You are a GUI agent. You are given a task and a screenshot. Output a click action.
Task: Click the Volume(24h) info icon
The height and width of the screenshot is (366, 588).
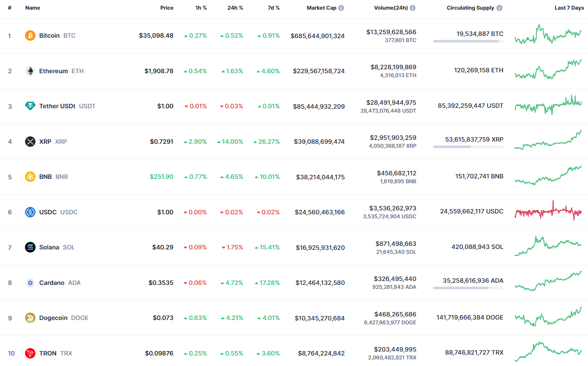point(413,8)
